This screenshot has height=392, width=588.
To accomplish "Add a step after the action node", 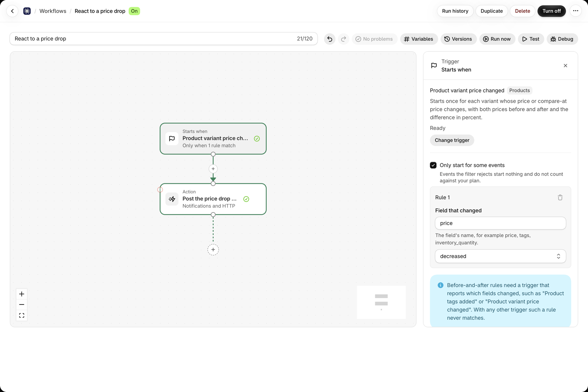I will pyautogui.click(x=213, y=250).
